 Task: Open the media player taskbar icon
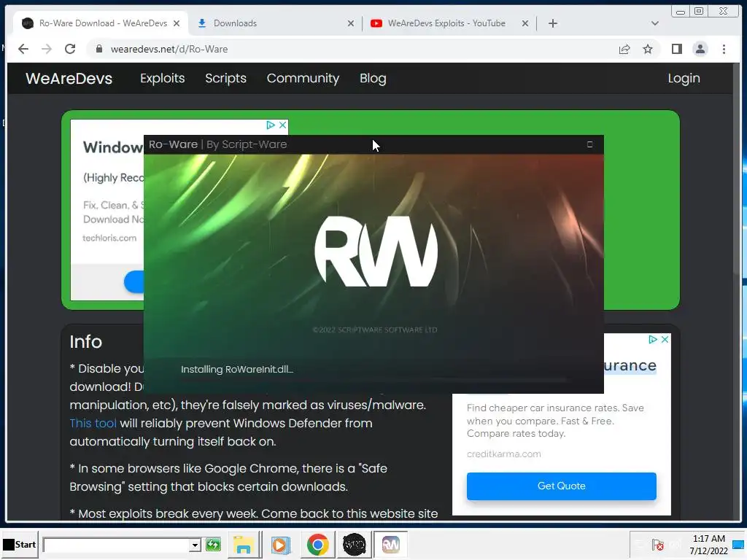[x=280, y=544]
